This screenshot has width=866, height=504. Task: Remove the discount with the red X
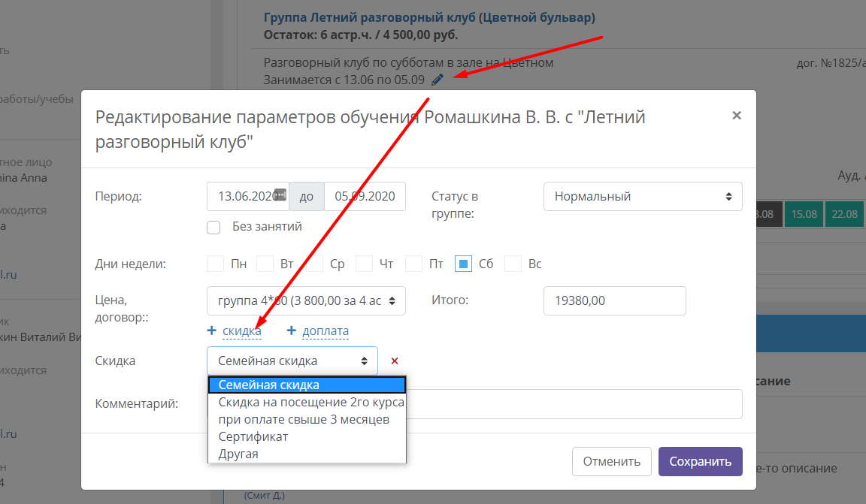pos(395,361)
